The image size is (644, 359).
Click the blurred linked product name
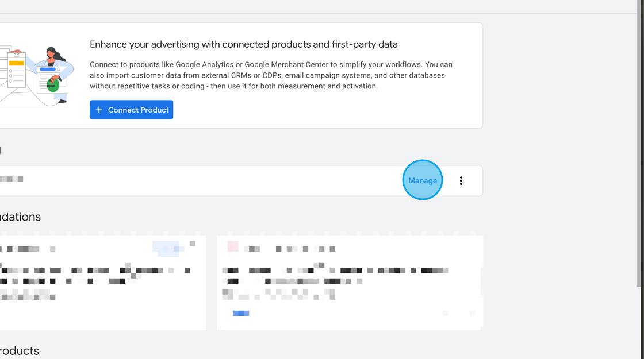(x=11, y=179)
